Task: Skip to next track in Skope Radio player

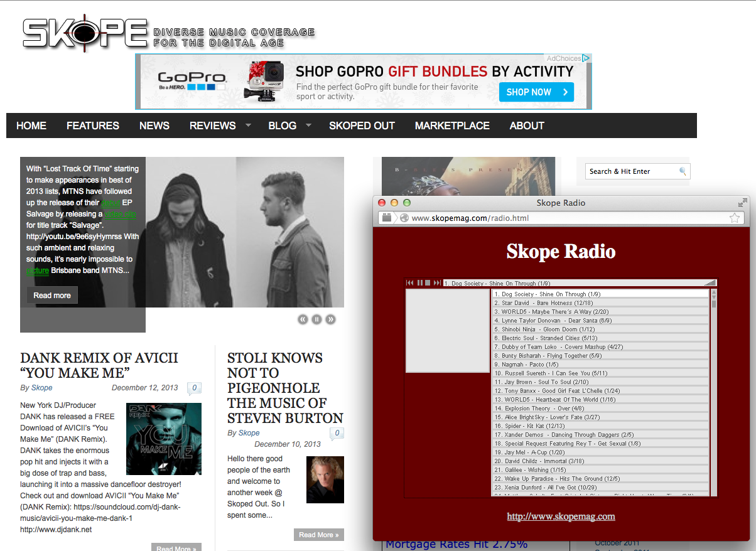Action: (436, 283)
